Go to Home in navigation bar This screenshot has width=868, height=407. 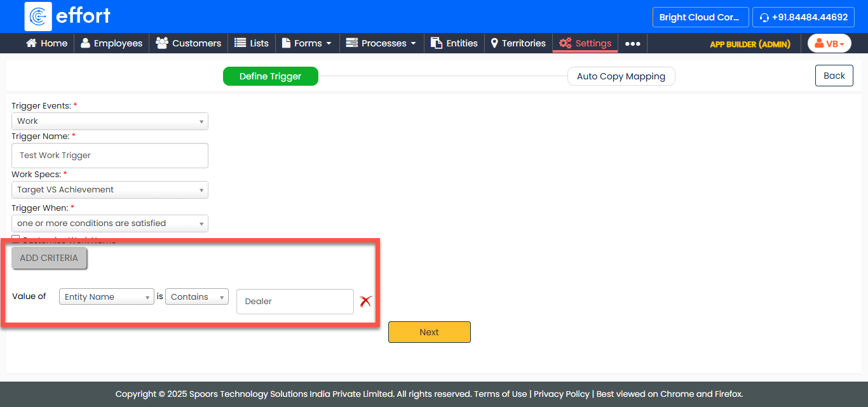[46, 44]
